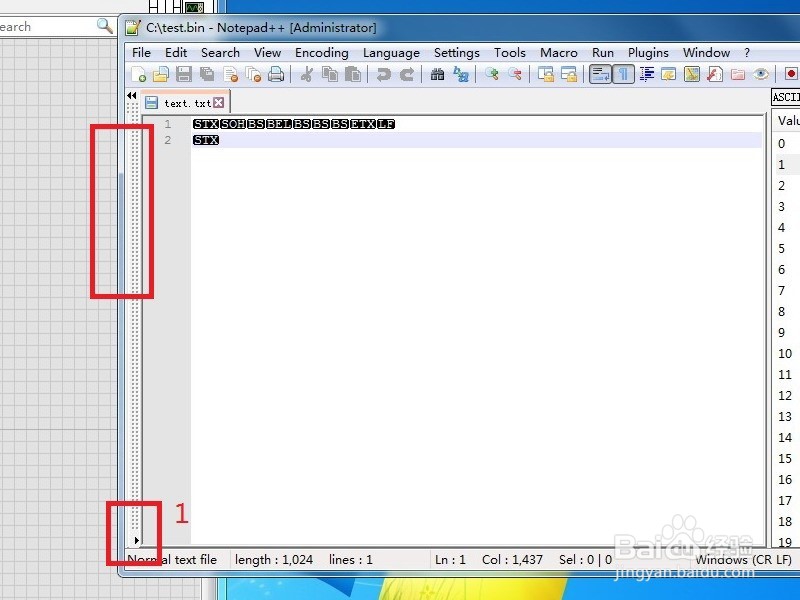The image size is (800, 600).
Task: Open the View menu
Action: [267, 53]
